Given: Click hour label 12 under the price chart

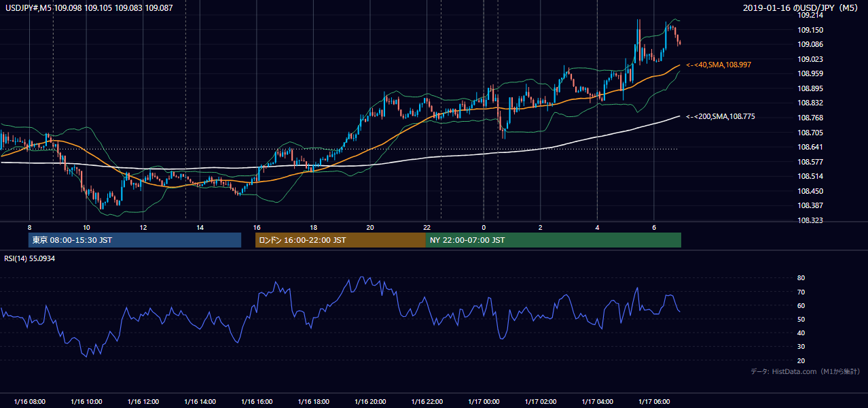Looking at the screenshot, I should click(x=143, y=227).
